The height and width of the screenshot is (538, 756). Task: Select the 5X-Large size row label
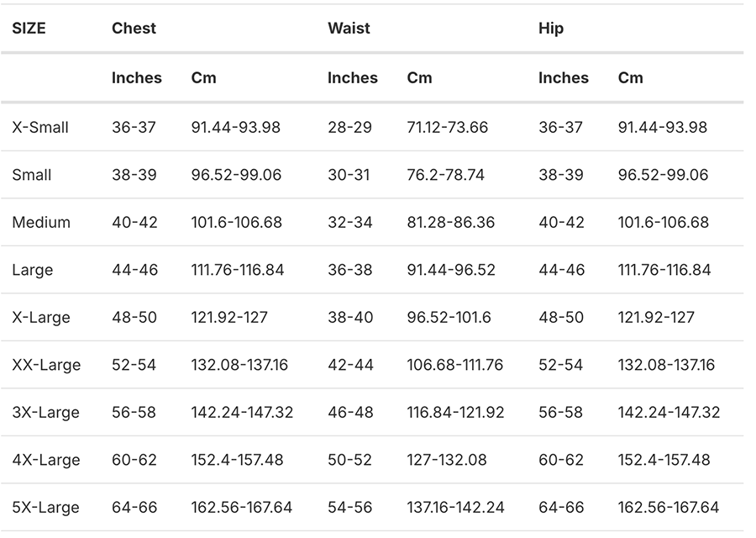click(46, 508)
